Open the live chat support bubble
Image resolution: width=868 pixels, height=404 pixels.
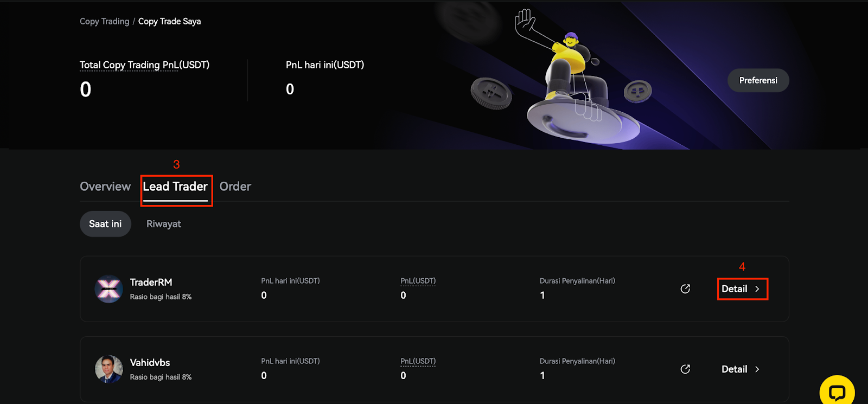tap(837, 392)
